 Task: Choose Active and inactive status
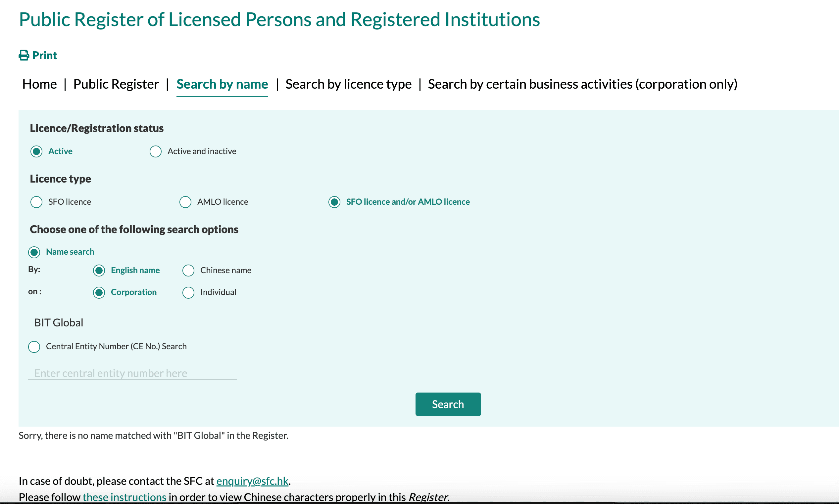[x=156, y=151]
